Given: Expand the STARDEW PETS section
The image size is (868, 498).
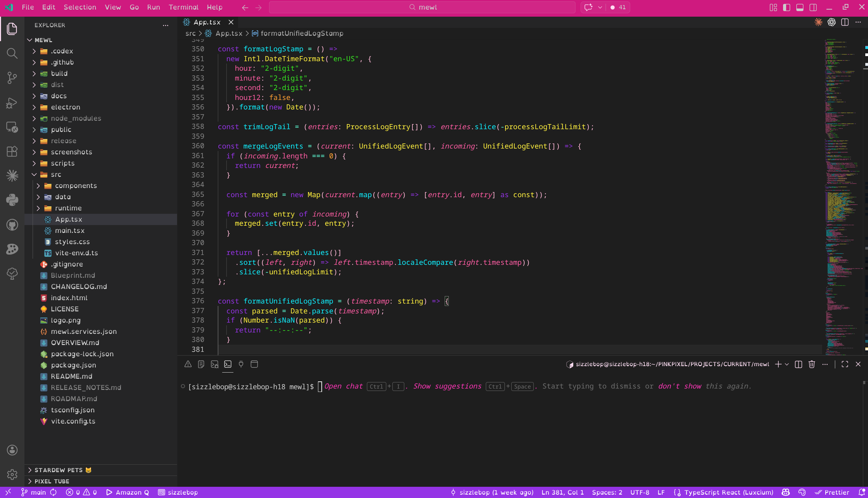Looking at the screenshot, I should point(58,470).
